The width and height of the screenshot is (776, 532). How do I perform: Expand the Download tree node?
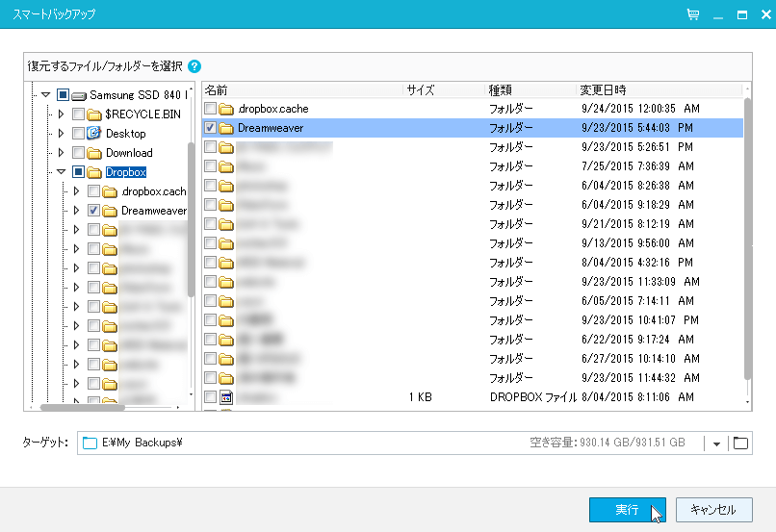click(61, 152)
